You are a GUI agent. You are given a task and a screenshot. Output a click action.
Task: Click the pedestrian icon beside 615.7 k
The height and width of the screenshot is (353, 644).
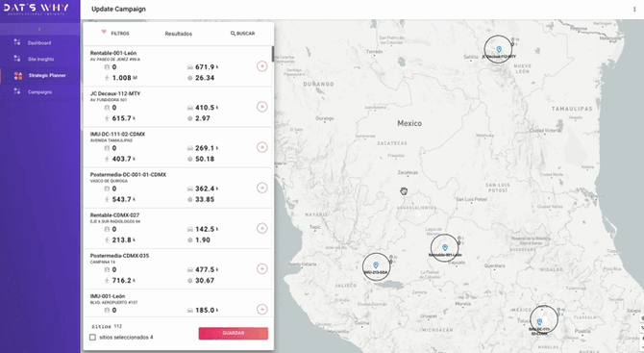tap(107, 118)
